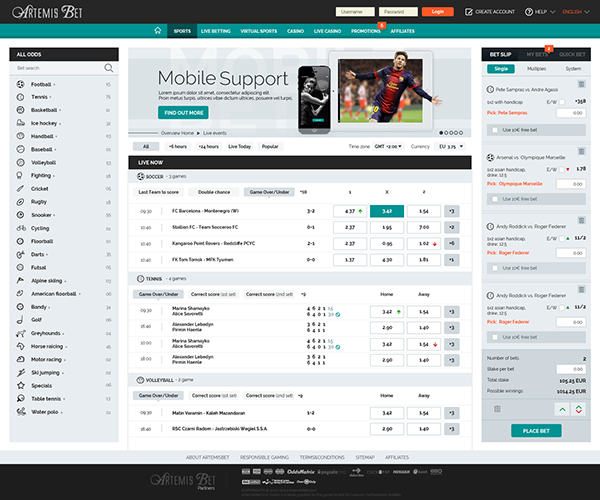Choose the System bet type
This screenshot has width=600, height=500.
point(573,69)
